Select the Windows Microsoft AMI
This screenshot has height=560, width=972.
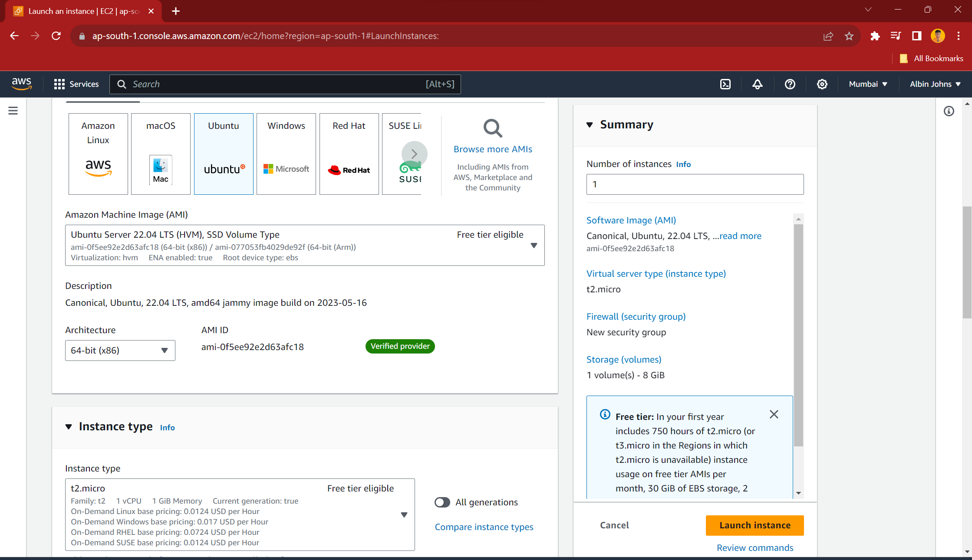[286, 154]
